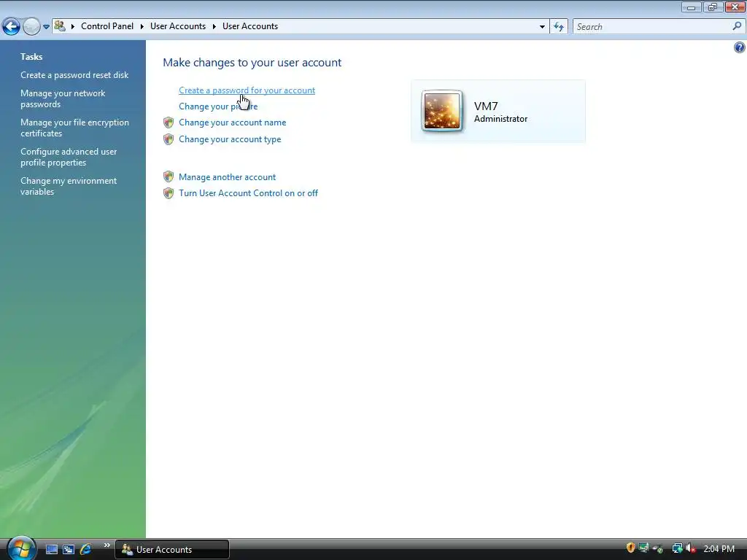Expand the arrow after Control Panel breadcrumb
Viewport: 747px width, 560px height.
[142, 27]
